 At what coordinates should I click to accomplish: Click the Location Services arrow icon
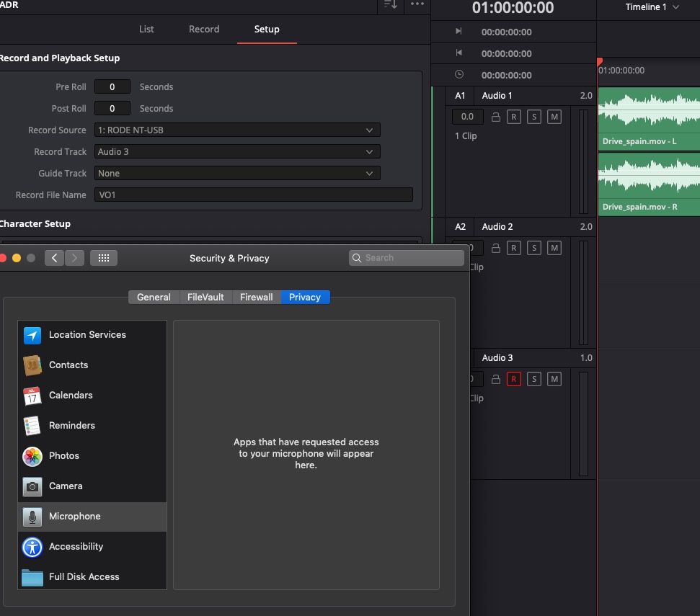point(32,335)
